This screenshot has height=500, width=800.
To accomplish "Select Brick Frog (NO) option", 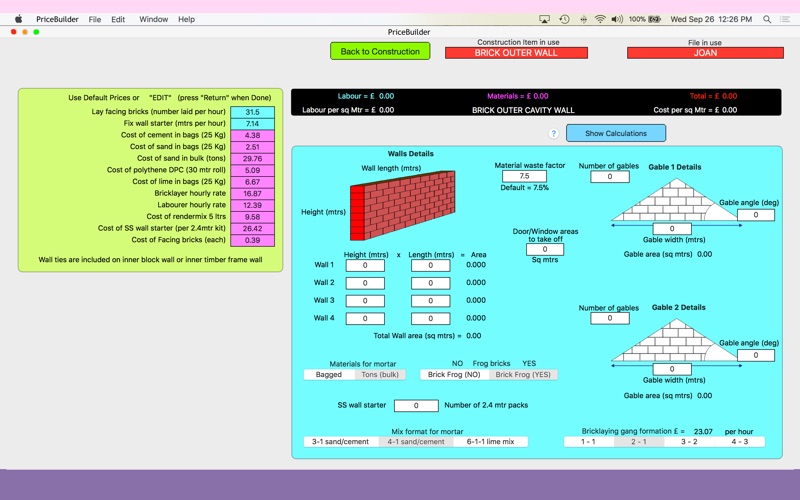I will coord(454,374).
